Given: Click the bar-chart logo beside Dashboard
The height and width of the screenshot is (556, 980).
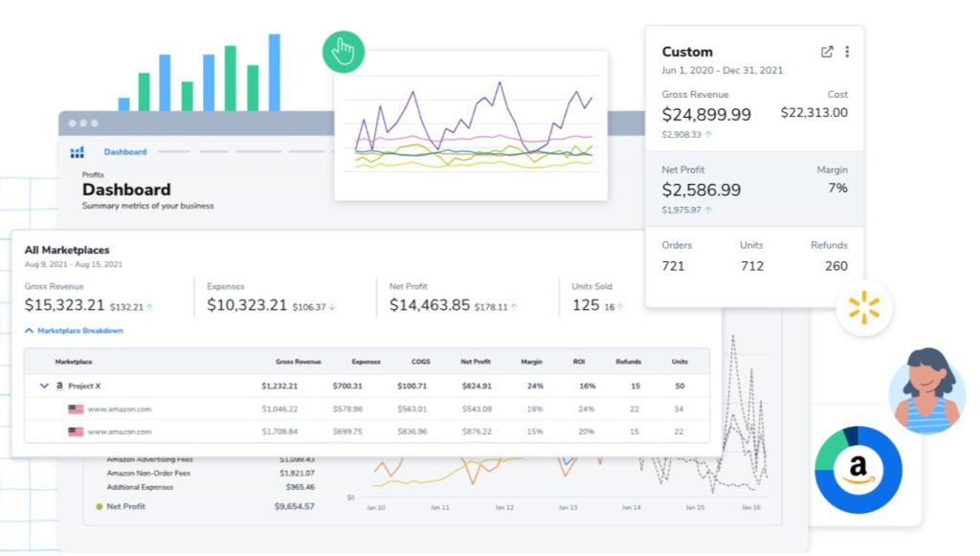Looking at the screenshot, I should [77, 152].
